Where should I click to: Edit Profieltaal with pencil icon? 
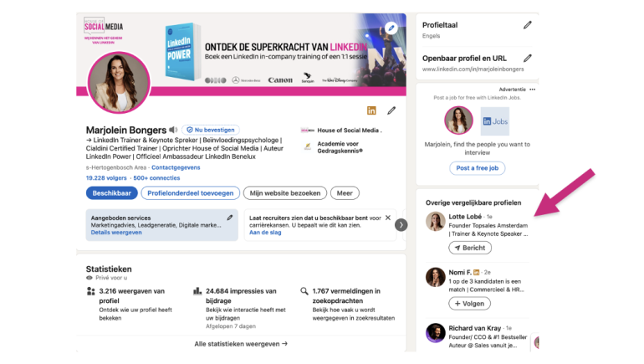click(528, 25)
